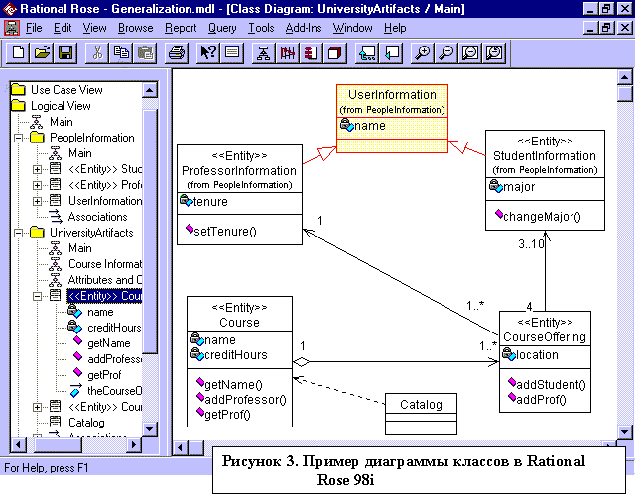The width and height of the screenshot is (635, 496).
Task: Click Browse class diagram icon
Action: tap(263, 53)
